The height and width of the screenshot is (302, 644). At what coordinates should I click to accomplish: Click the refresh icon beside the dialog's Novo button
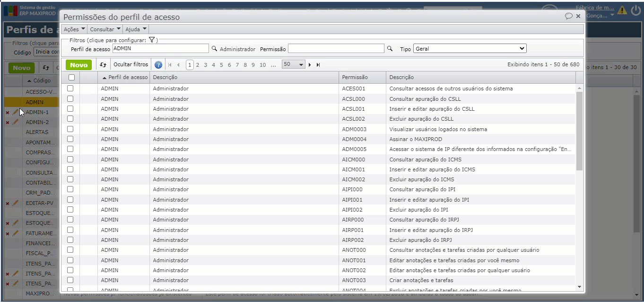(103, 65)
